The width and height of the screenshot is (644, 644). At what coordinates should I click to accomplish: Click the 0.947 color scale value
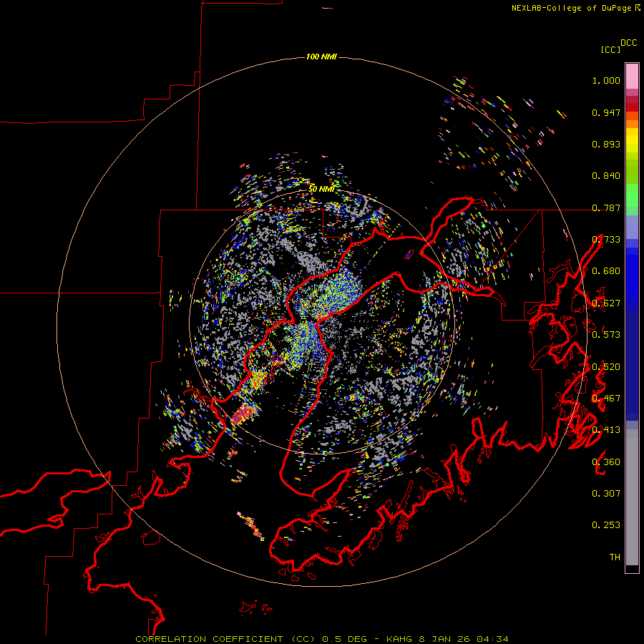(606, 112)
